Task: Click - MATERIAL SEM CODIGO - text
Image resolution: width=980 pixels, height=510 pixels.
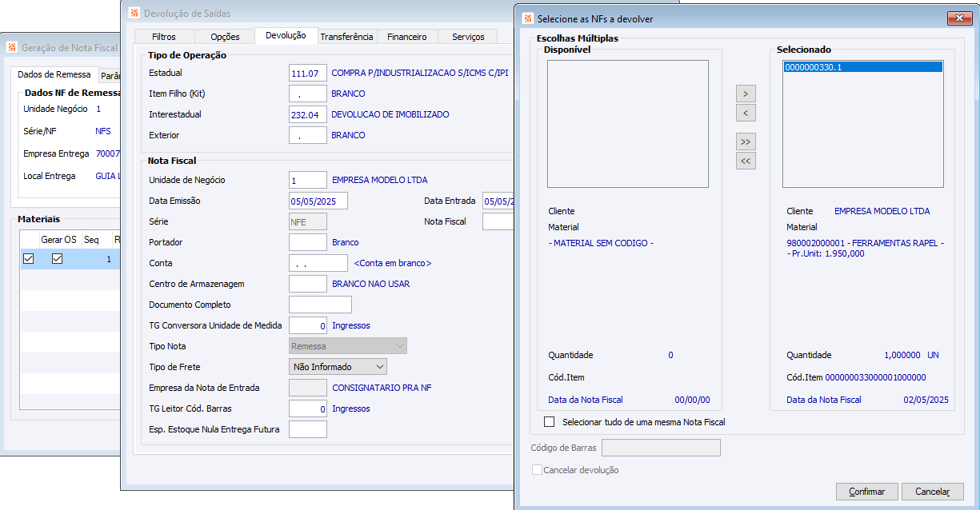Action: click(x=601, y=243)
